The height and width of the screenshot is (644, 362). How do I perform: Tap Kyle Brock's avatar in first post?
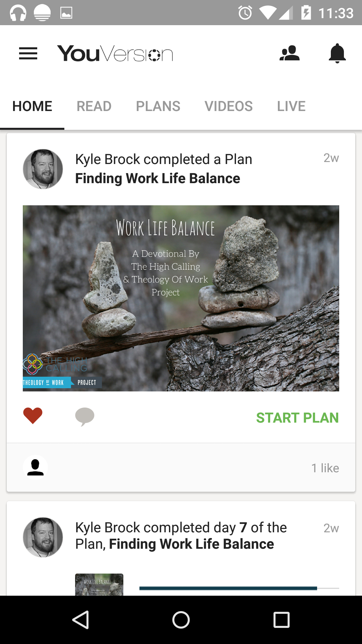43,169
